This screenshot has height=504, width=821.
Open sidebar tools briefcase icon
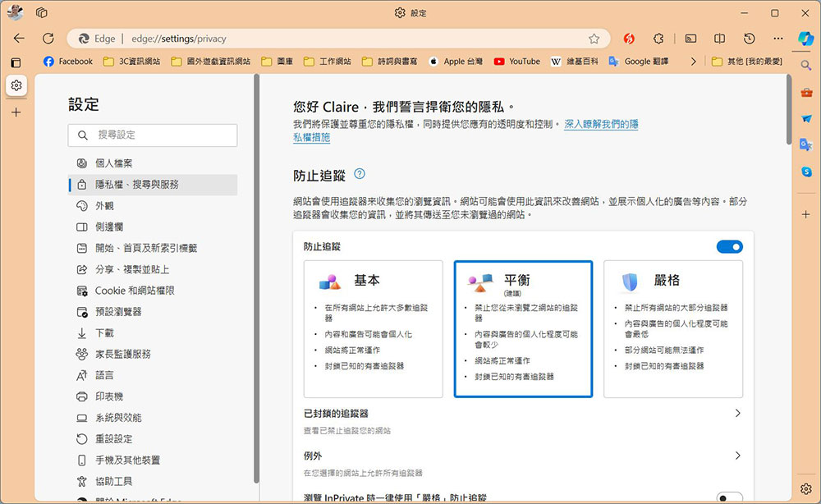tap(806, 93)
